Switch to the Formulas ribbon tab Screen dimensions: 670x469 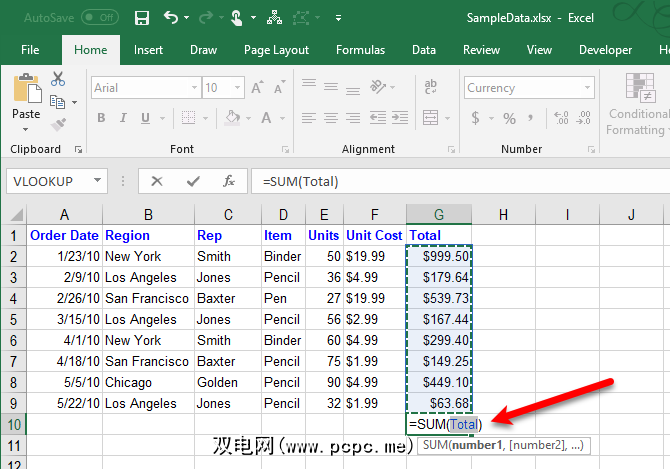(360, 50)
